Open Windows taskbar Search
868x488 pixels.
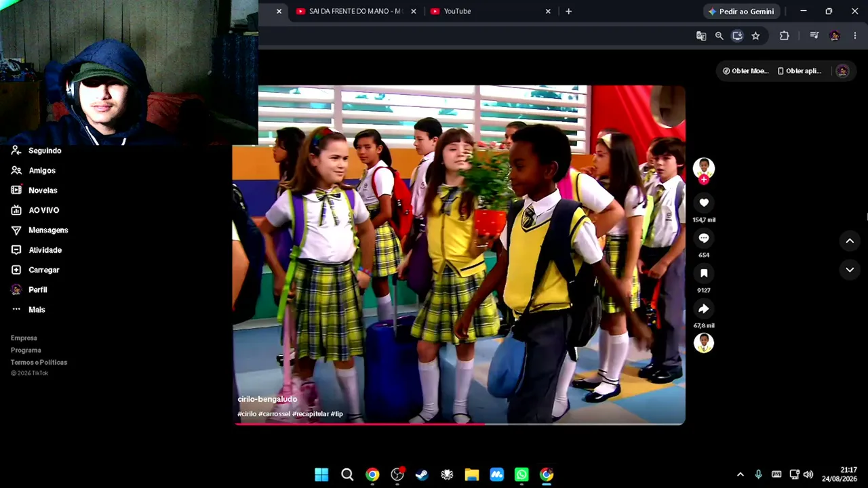point(347,474)
